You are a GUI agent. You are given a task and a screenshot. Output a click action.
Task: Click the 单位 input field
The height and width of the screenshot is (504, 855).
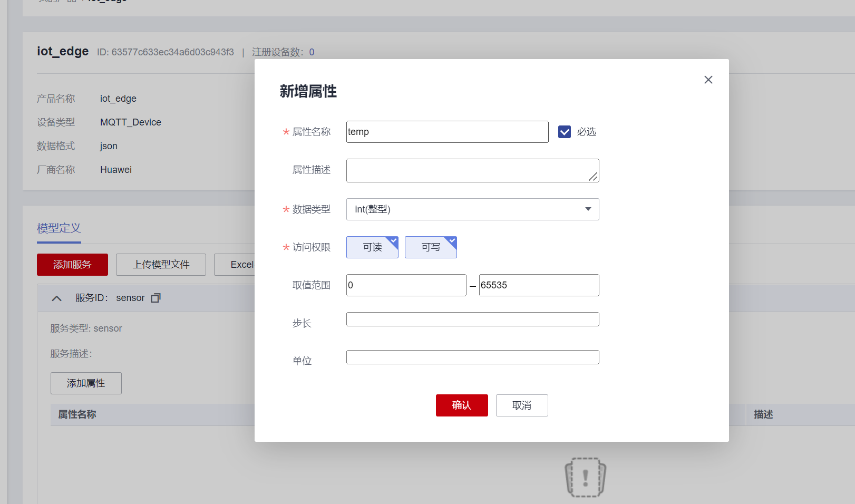point(472,357)
